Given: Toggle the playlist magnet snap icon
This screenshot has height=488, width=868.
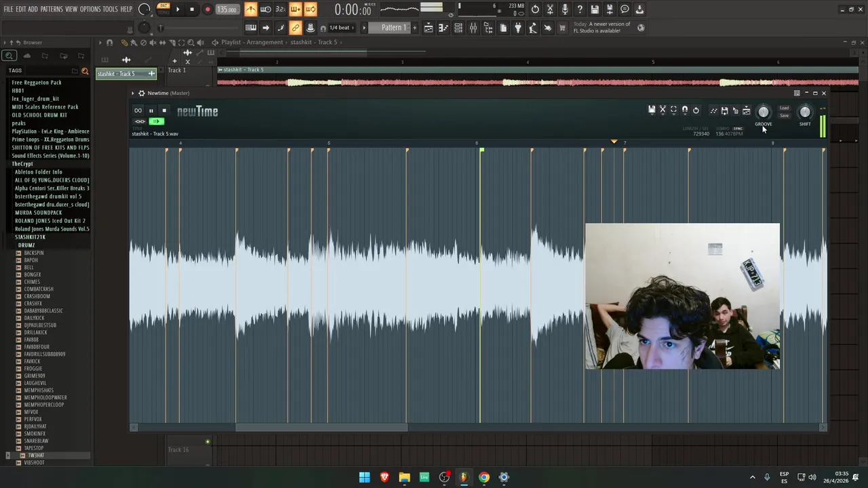Looking at the screenshot, I should 109,43.
